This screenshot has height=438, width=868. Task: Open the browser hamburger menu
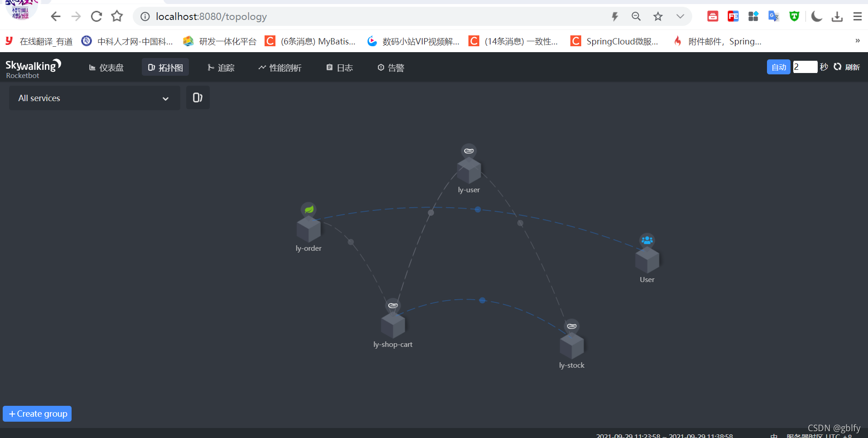pyautogui.click(x=858, y=17)
